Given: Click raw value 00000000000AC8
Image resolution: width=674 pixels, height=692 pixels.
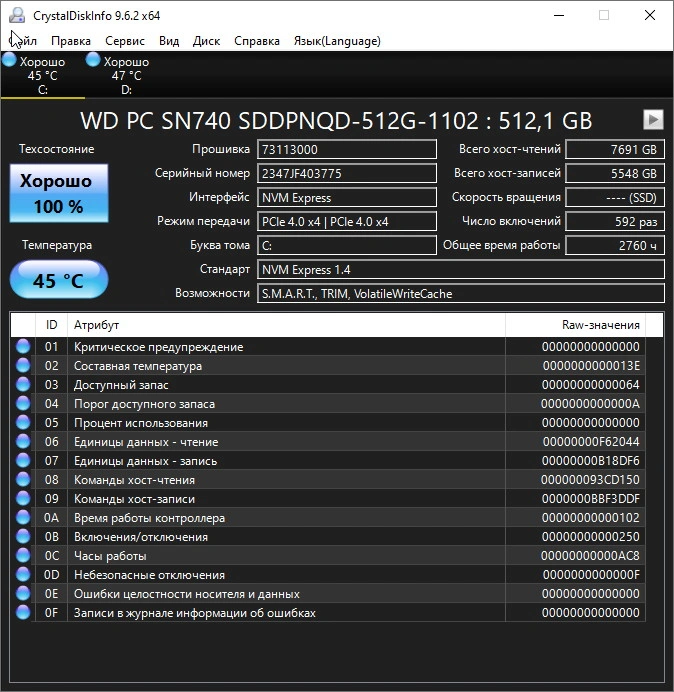Looking at the screenshot, I should pyautogui.click(x=590, y=556).
